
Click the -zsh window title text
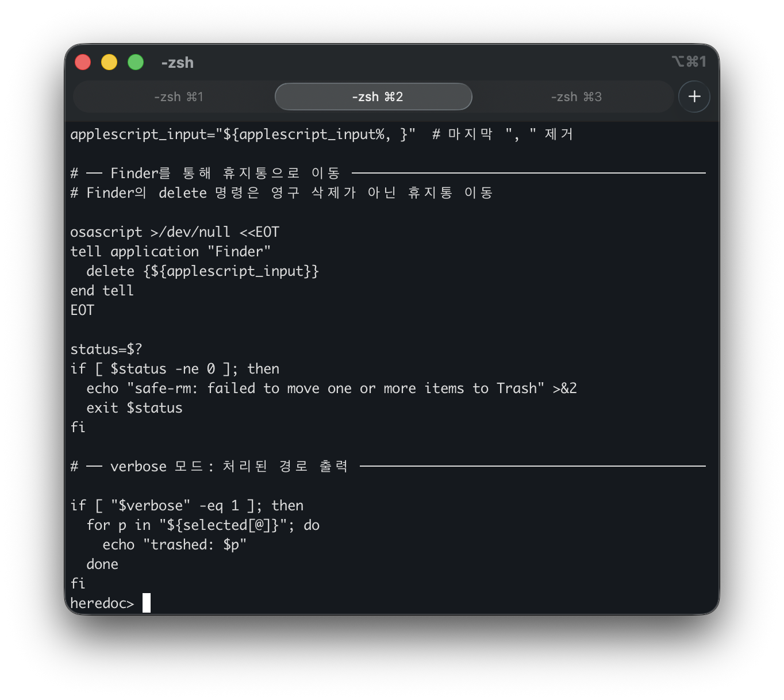(177, 63)
